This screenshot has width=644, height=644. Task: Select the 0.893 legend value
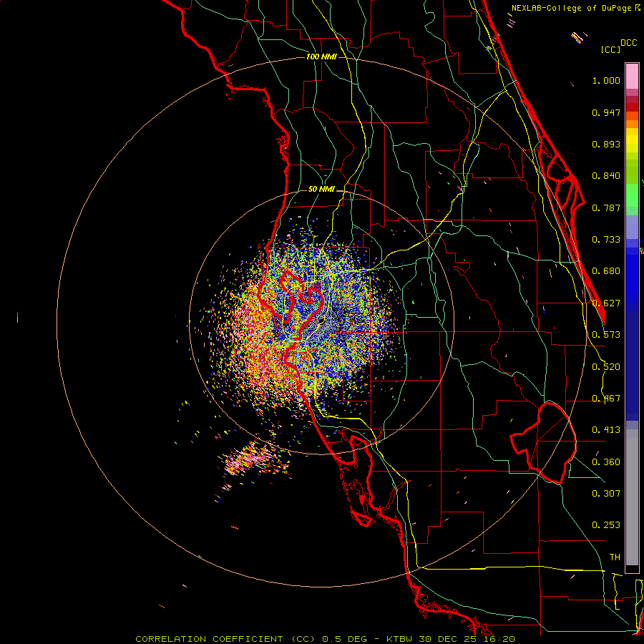click(606, 144)
